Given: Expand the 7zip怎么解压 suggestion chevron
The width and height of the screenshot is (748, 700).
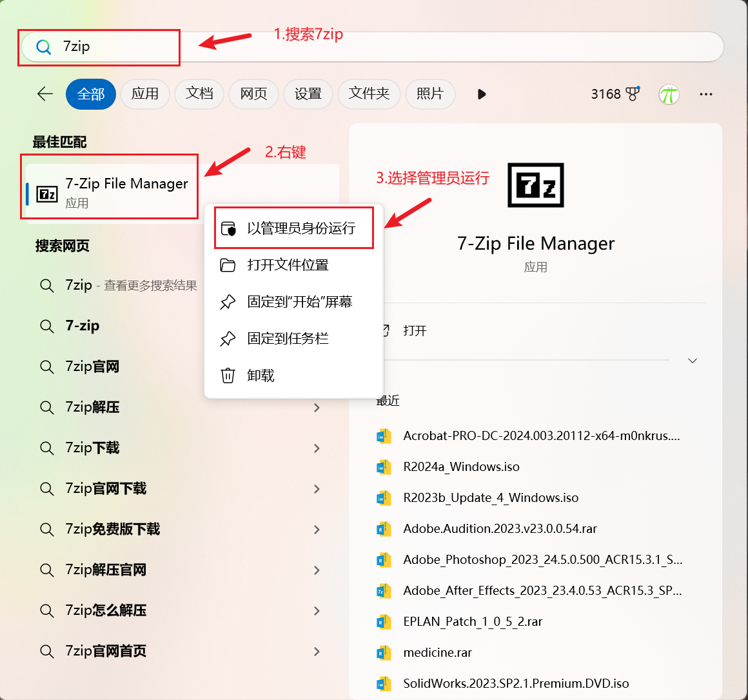Looking at the screenshot, I should [x=317, y=611].
